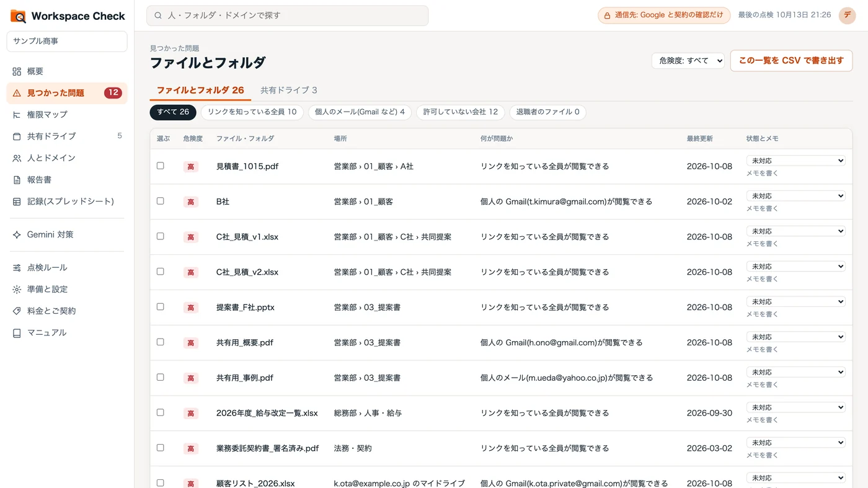Change the 未対応 status for the B社 row
Screen dimensions: 868x488
(796, 196)
